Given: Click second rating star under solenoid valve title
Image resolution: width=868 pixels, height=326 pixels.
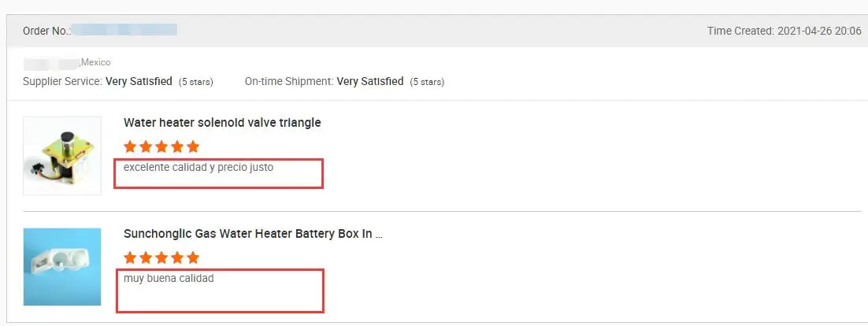Looking at the screenshot, I should [146, 146].
